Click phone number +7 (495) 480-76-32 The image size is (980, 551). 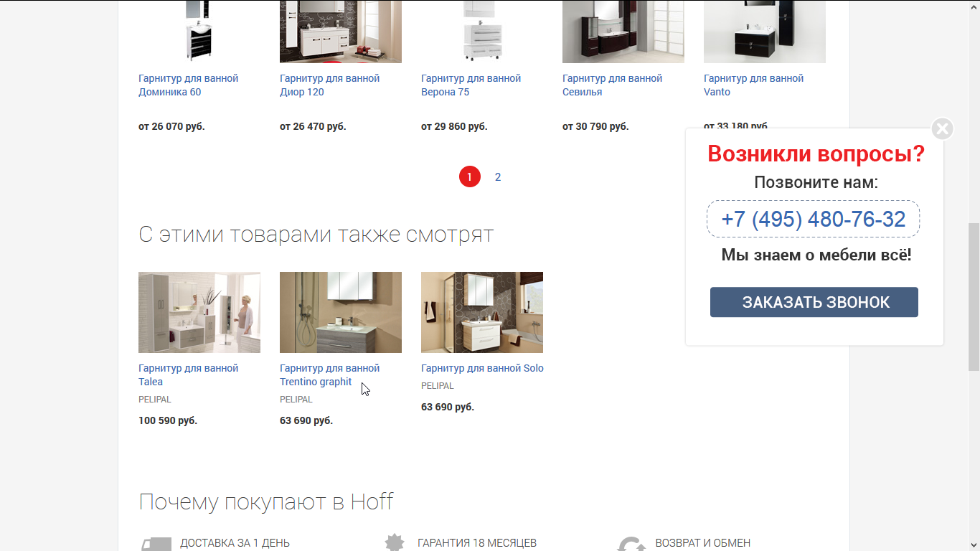point(814,219)
